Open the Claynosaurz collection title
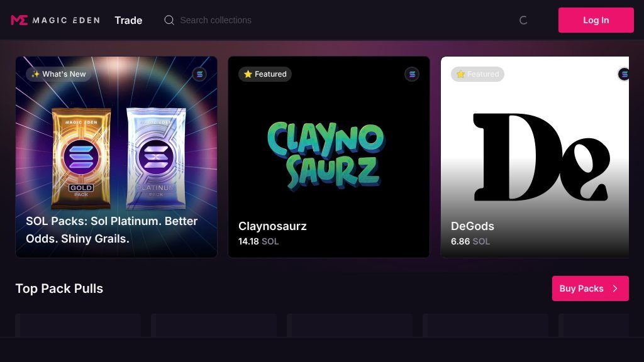The width and height of the screenshot is (644, 362). coord(272,226)
